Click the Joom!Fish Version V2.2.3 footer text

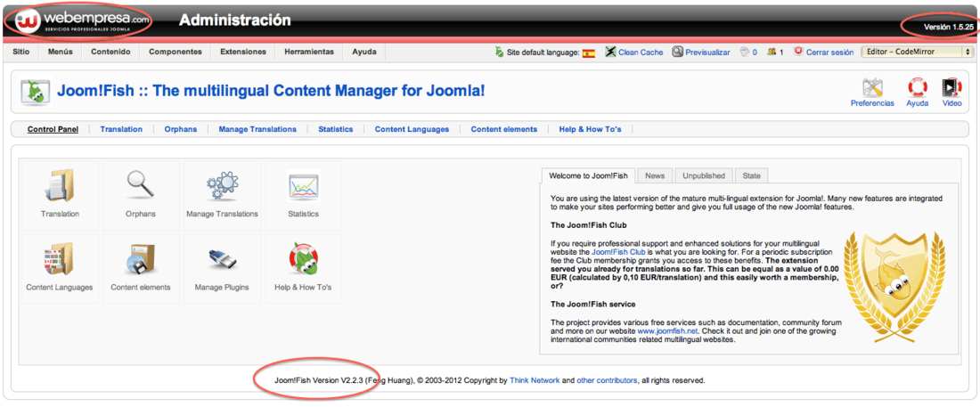point(319,380)
